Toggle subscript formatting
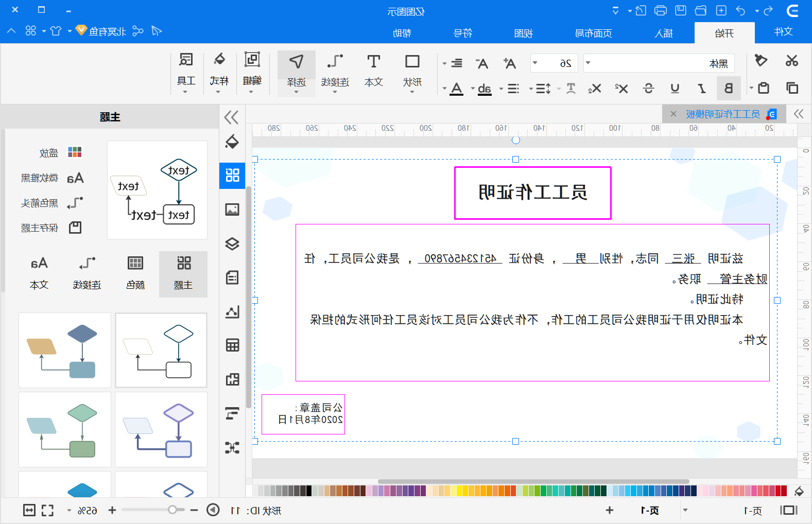The width and height of the screenshot is (812, 524). click(x=595, y=88)
